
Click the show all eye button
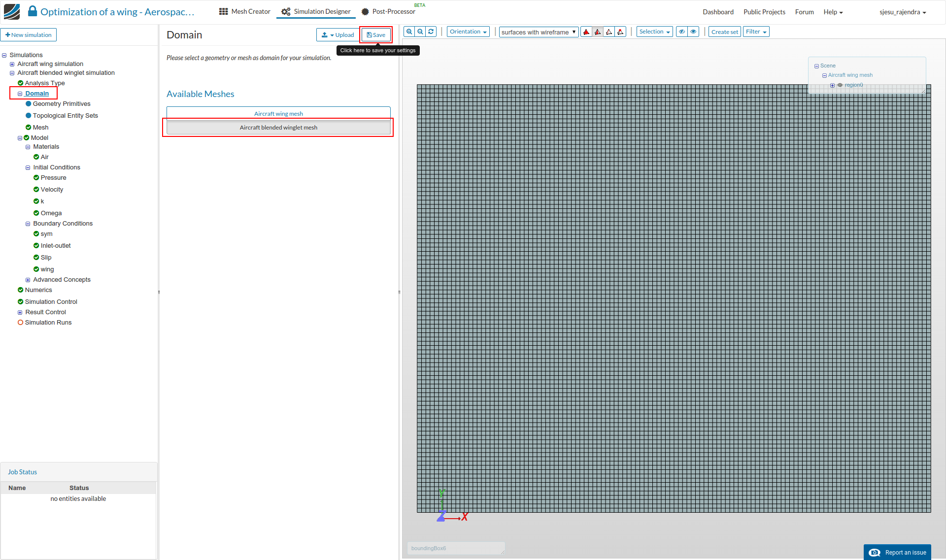[x=693, y=32]
